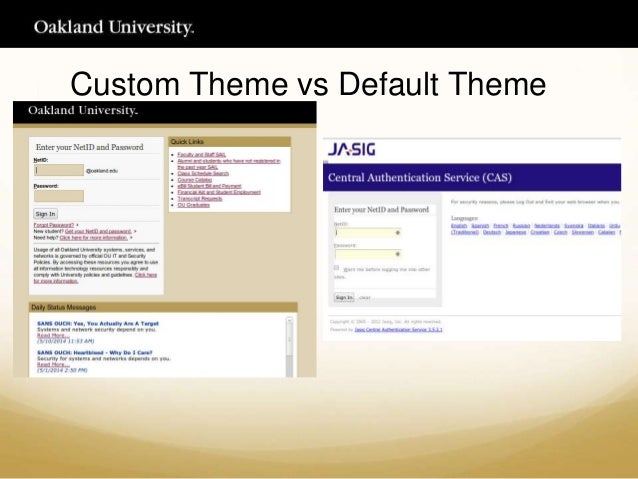Click the autofill icon inside the CAS Password field

(398, 254)
